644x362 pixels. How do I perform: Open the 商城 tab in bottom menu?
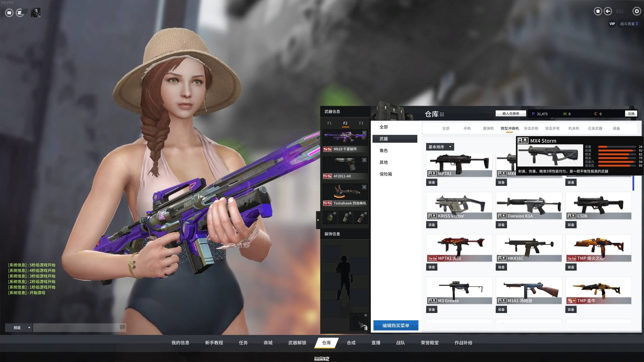[268, 343]
